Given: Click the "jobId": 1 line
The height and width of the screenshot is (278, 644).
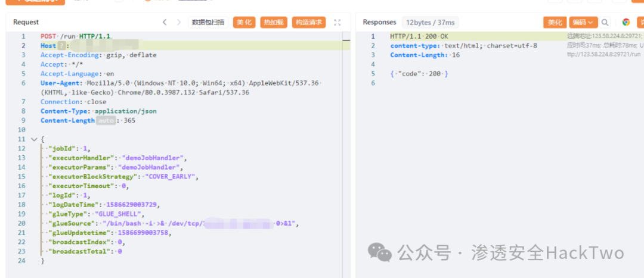Looking at the screenshot, I should [69, 148].
